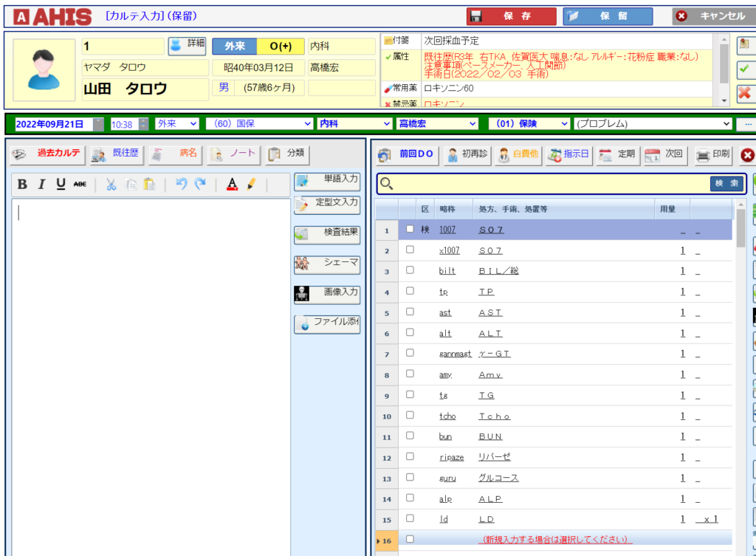Open 単語入力 word input
The height and width of the screenshot is (556, 756).
click(327, 182)
